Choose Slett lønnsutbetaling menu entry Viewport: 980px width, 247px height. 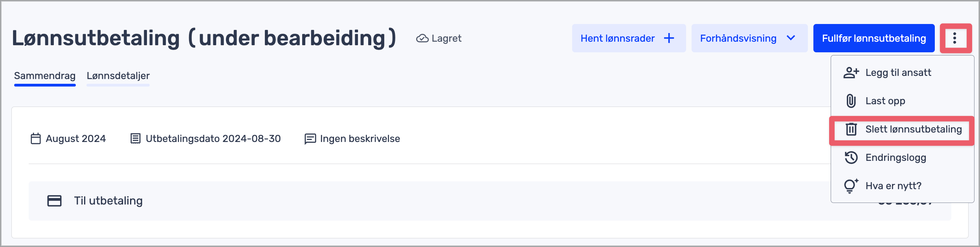pos(913,129)
